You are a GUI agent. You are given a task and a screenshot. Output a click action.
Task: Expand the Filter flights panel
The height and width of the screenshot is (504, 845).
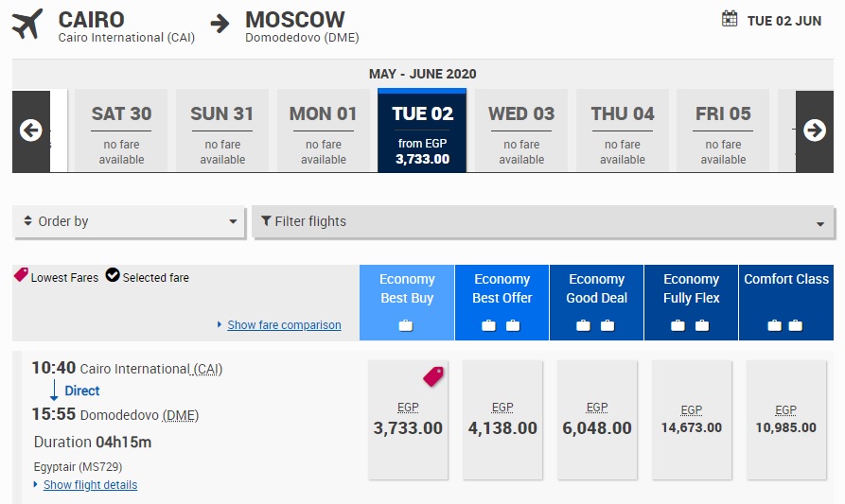point(543,222)
